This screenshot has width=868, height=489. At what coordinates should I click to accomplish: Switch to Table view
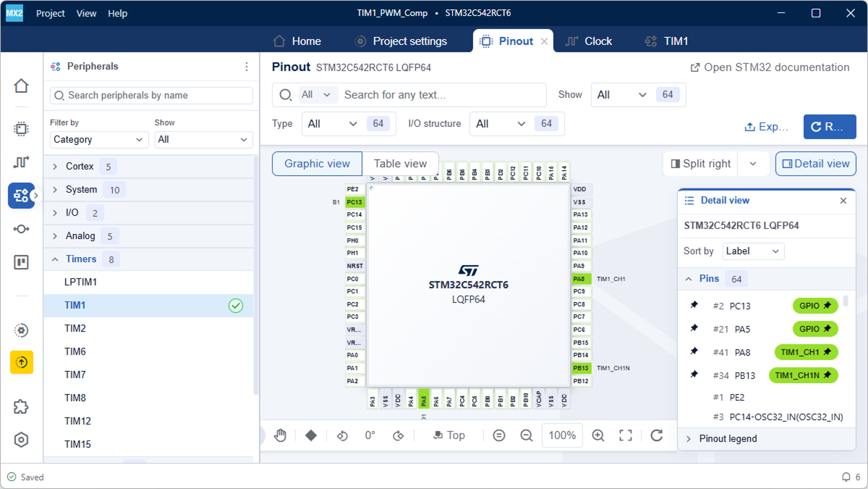point(400,164)
